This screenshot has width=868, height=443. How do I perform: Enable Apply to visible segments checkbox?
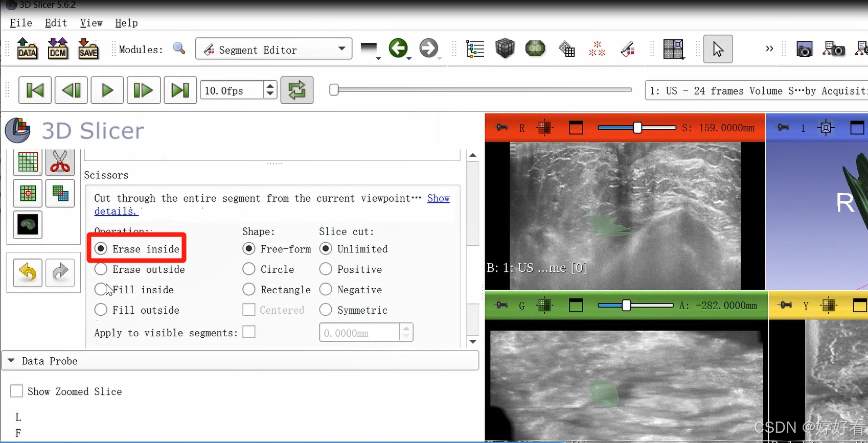click(249, 332)
